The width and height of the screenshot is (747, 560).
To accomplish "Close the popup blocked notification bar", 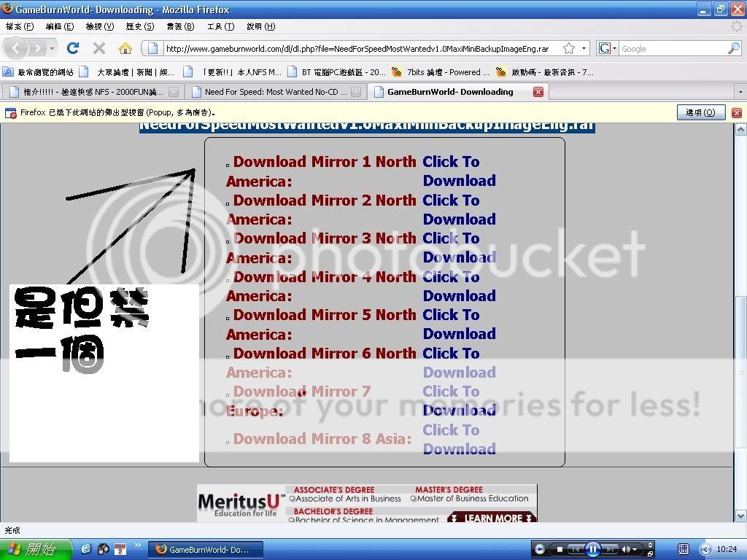I will pyautogui.click(x=737, y=113).
